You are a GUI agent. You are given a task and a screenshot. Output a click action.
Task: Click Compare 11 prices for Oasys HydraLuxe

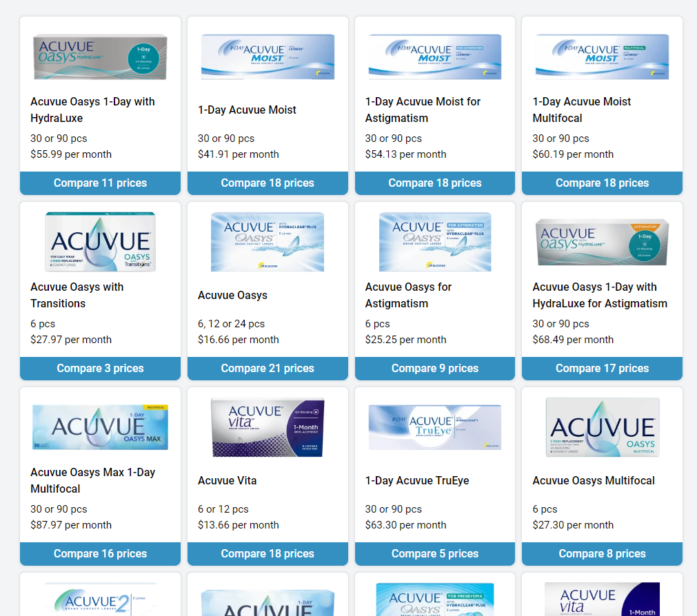[100, 183]
